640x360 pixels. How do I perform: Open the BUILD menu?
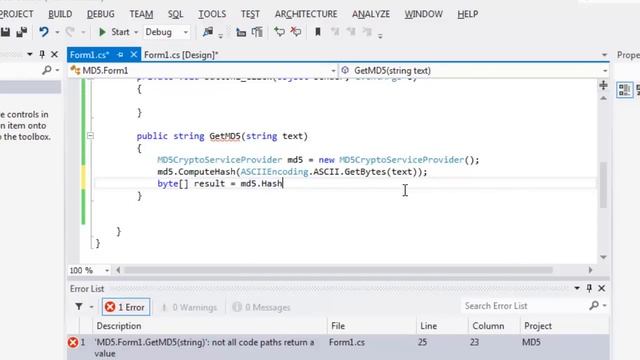[x=60, y=14]
